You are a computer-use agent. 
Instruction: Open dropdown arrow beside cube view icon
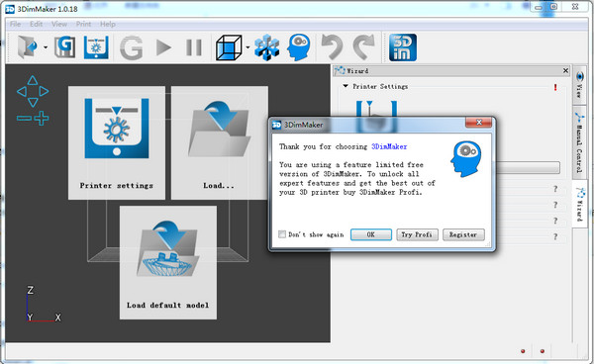(247, 47)
